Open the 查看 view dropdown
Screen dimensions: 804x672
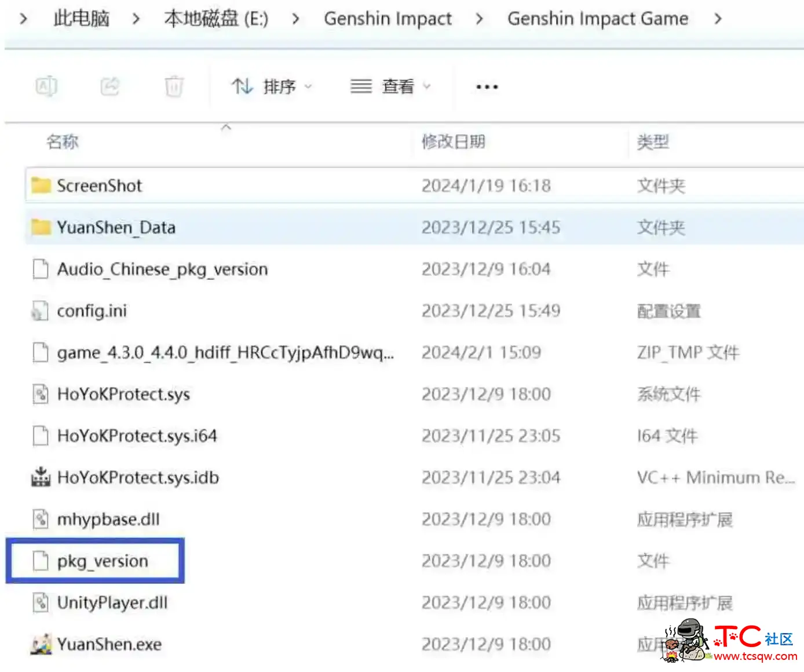(391, 87)
